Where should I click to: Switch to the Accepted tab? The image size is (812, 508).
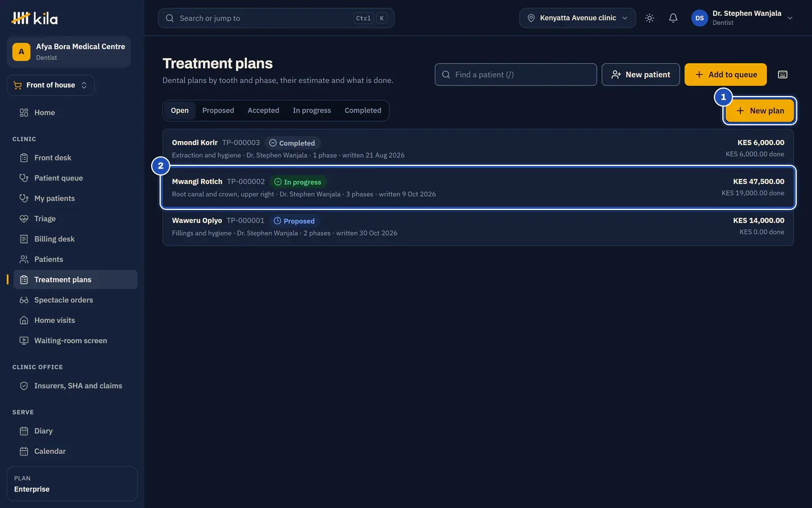pyautogui.click(x=263, y=111)
